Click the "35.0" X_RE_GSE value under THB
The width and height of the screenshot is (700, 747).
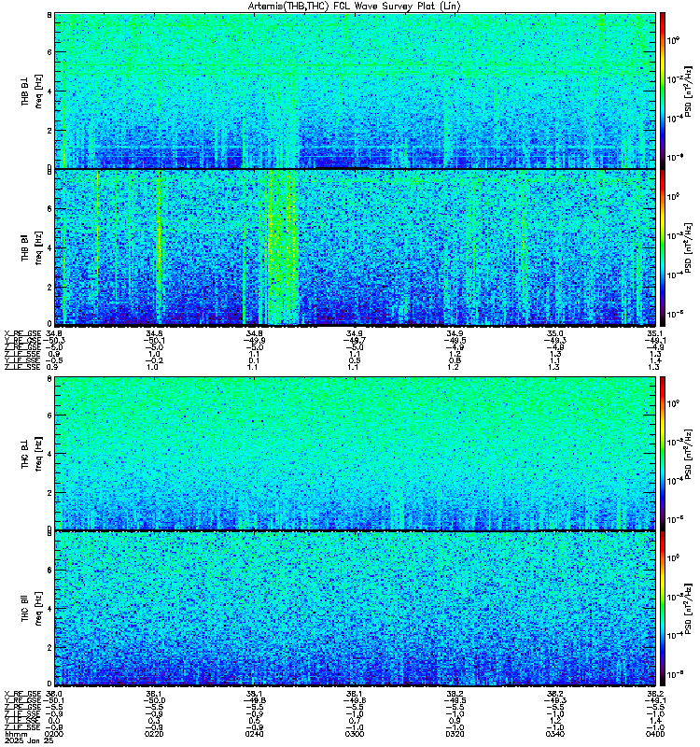pos(555,333)
